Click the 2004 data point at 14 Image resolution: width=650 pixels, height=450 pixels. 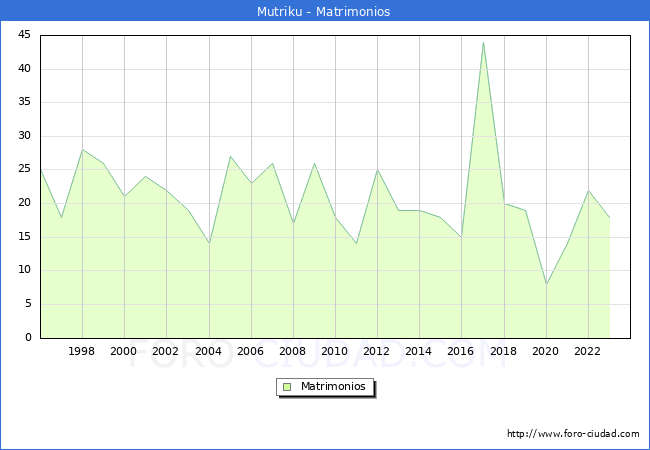click(209, 244)
